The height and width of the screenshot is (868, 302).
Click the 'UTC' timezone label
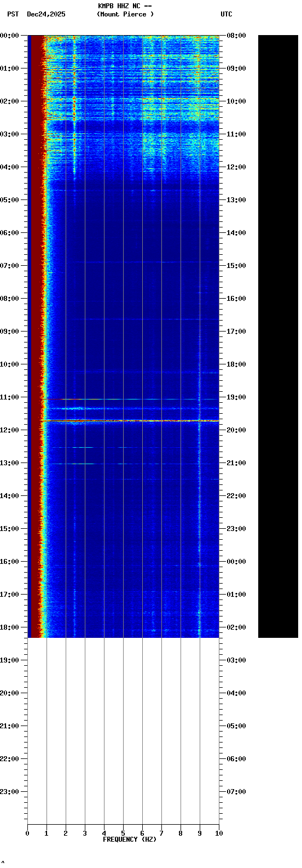pyautogui.click(x=226, y=14)
